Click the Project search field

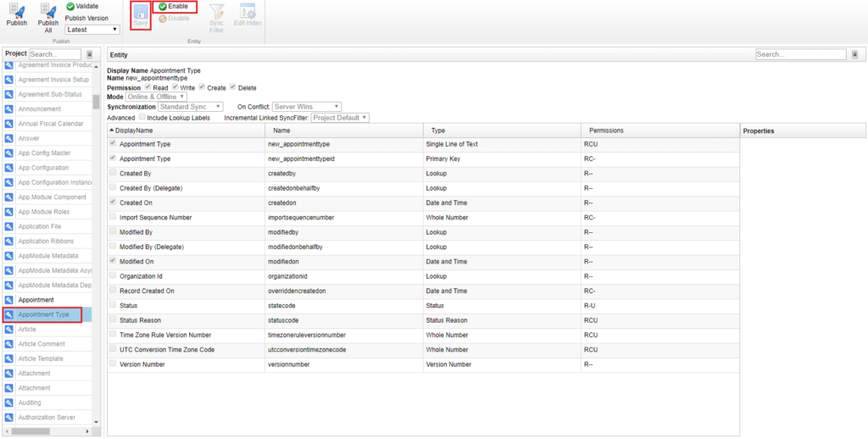click(x=55, y=54)
